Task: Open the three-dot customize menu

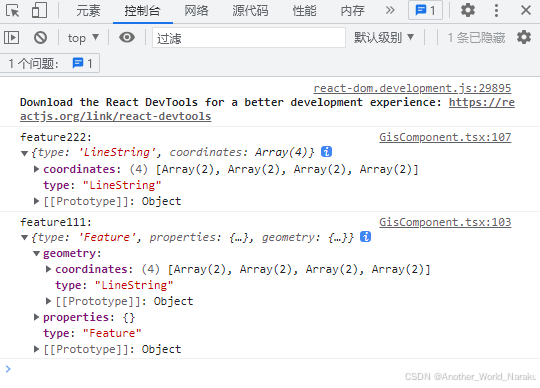Action: tap(496, 10)
